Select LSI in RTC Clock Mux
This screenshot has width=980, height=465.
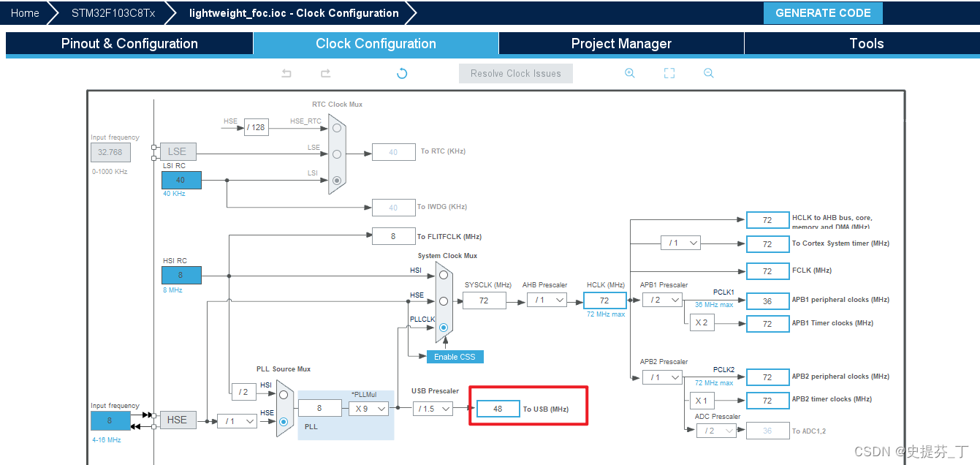click(x=336, y=180)
